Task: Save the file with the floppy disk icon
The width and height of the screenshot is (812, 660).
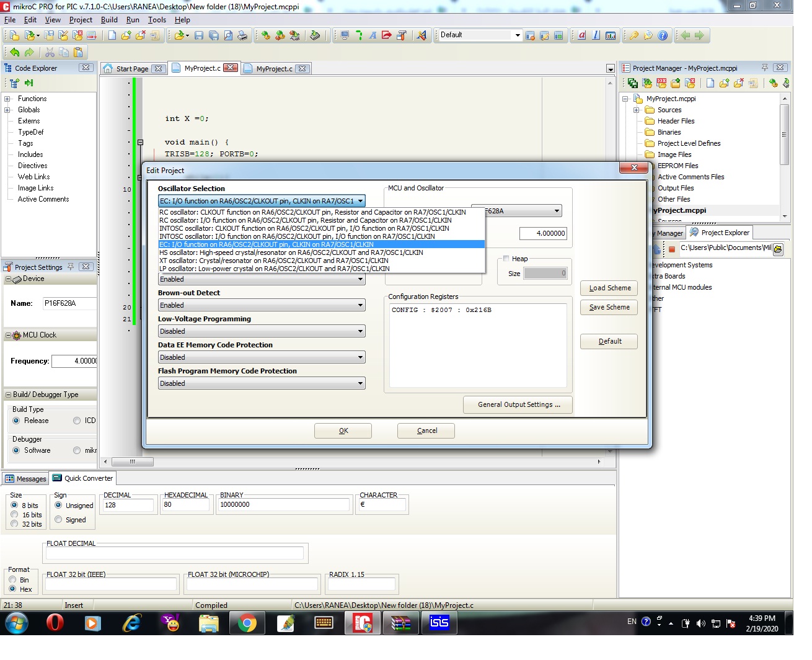Action: point(199,35)
